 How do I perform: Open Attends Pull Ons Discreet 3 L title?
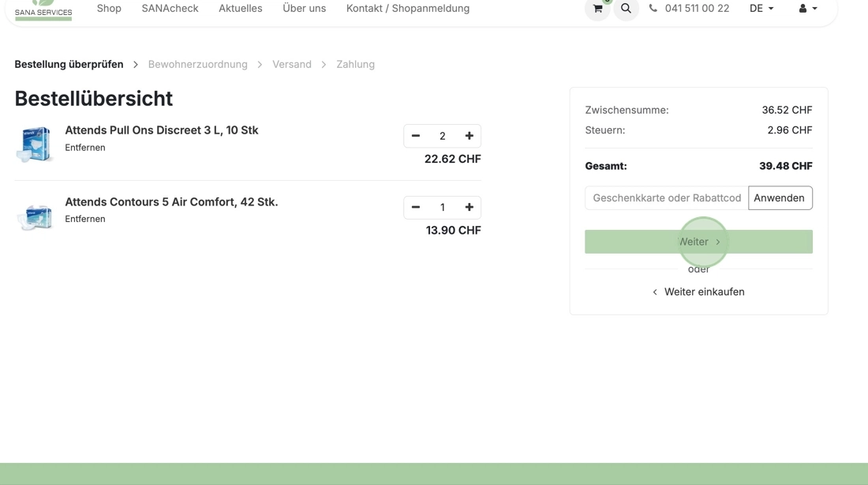(162, 130)
